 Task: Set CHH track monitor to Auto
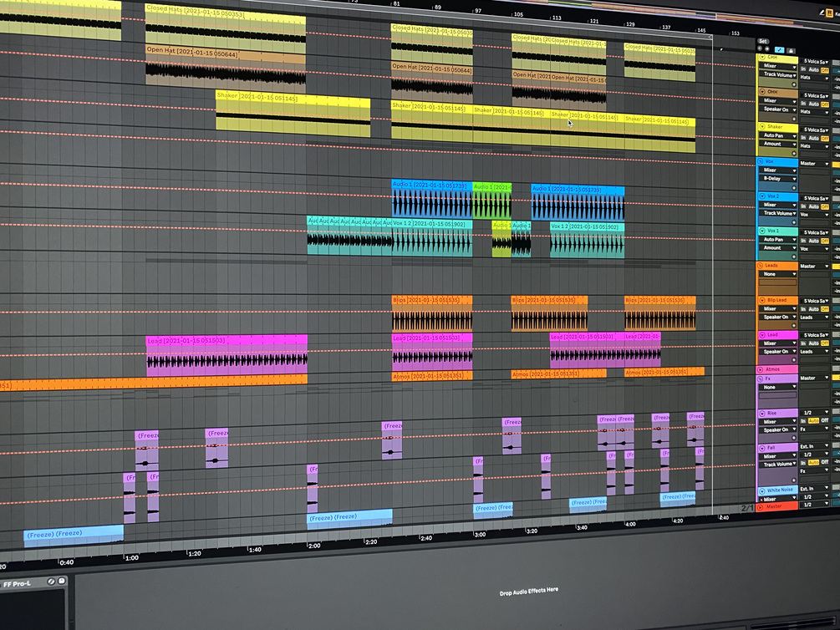click(814, 69)
